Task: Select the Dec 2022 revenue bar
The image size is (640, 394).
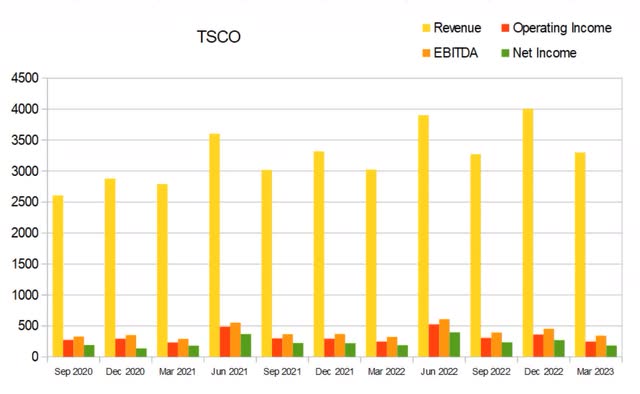Action: pyautogui.click(x=528, y=233)
